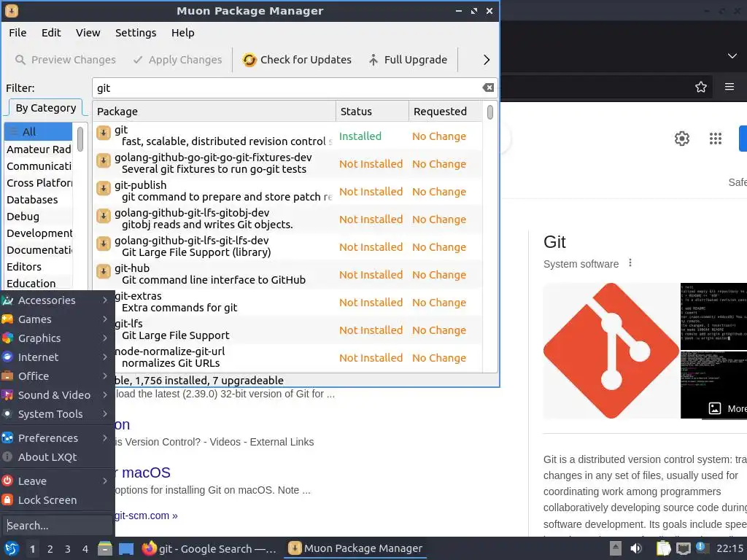This screenshot has height=560, width=747.
Task: Expand Accessories submenu in LXQt menu
Action: tap(56, 300)
